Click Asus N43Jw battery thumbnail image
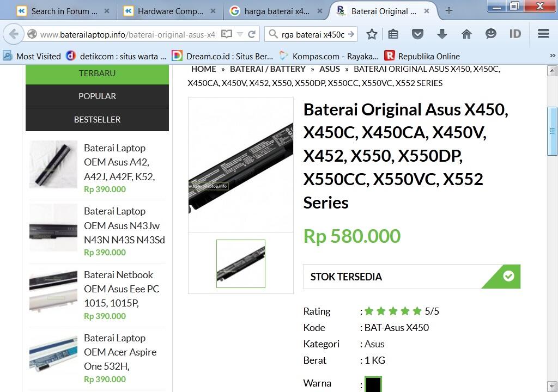Viewport: 558px width, 392px height. click(x=53, y=228)
